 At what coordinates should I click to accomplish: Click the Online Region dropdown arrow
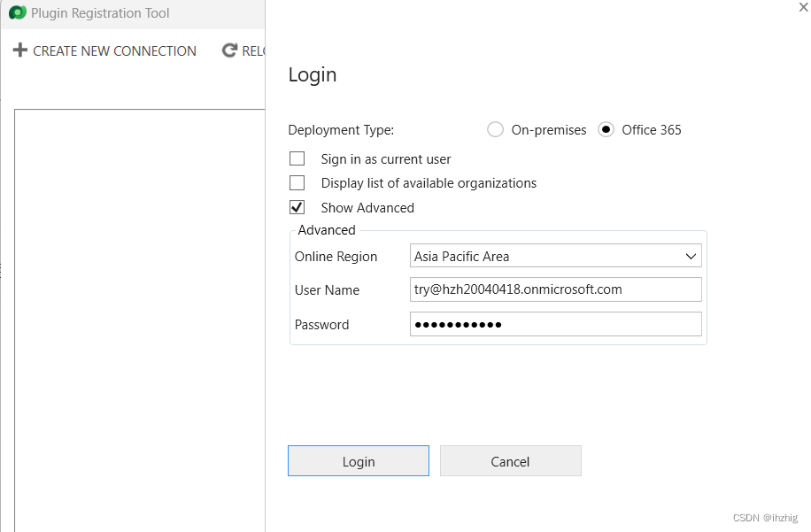(x=691, y=256)
